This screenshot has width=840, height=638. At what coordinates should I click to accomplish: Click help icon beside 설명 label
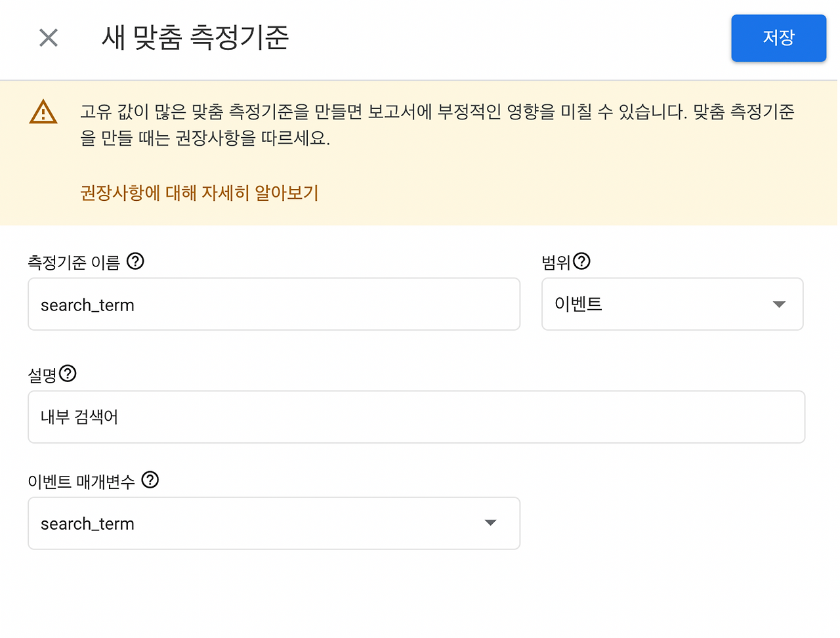68,373
